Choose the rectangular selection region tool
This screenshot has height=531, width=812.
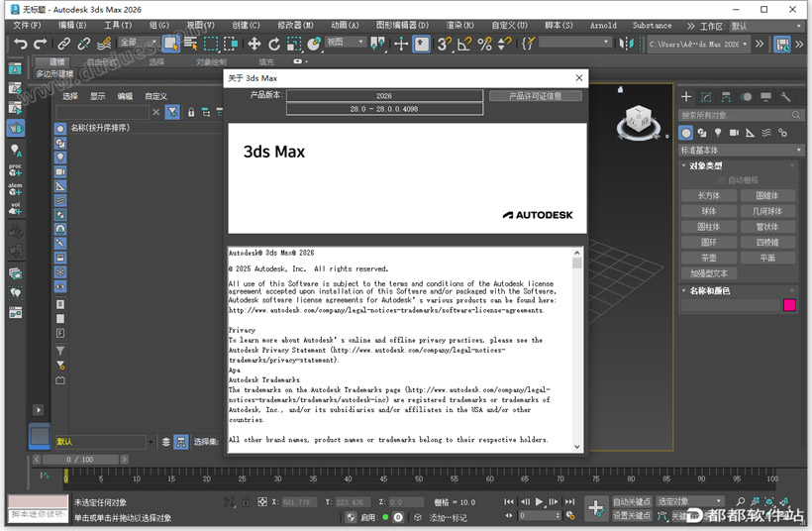pyautogui.click(x=211, y=44)
